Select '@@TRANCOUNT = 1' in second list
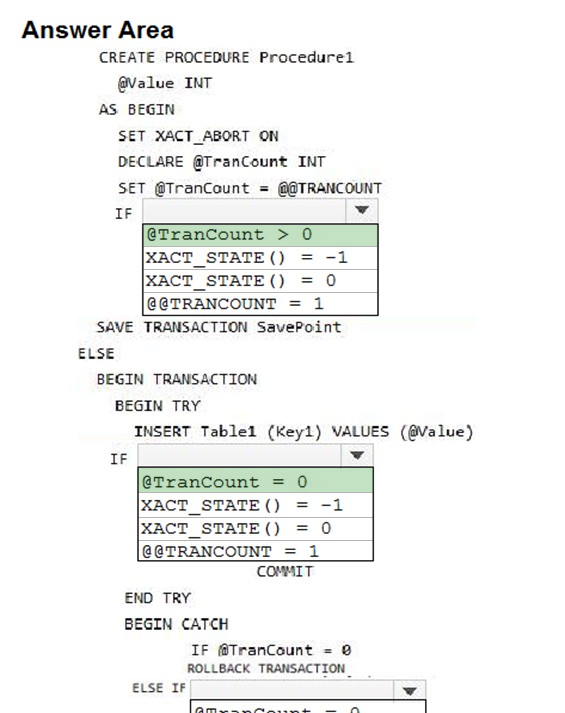Viewport: 565px width, 713px height. [255, 551]
